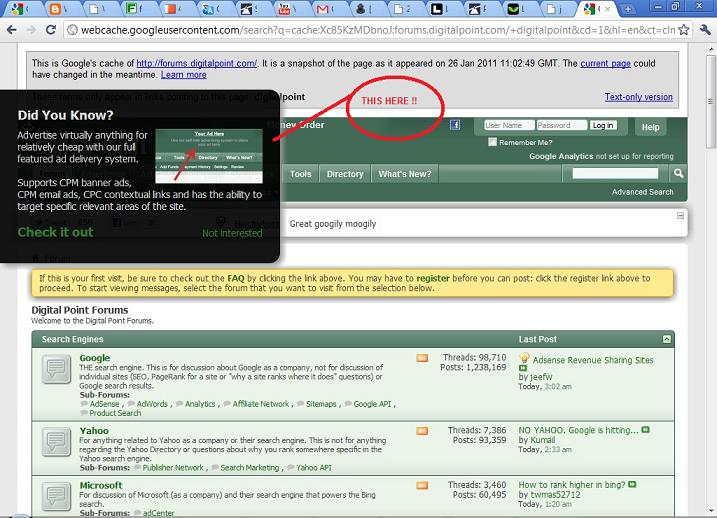Screen dimensions: 717x518
Task: Open the Sitemaps sub-forum
Action: [321, 404]
